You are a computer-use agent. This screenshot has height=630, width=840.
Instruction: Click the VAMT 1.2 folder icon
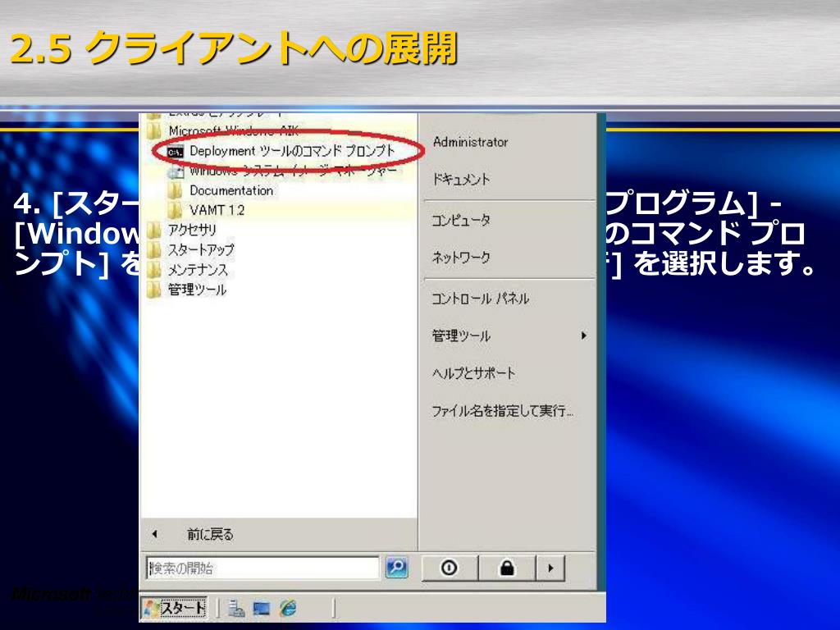tap(175, 211)
